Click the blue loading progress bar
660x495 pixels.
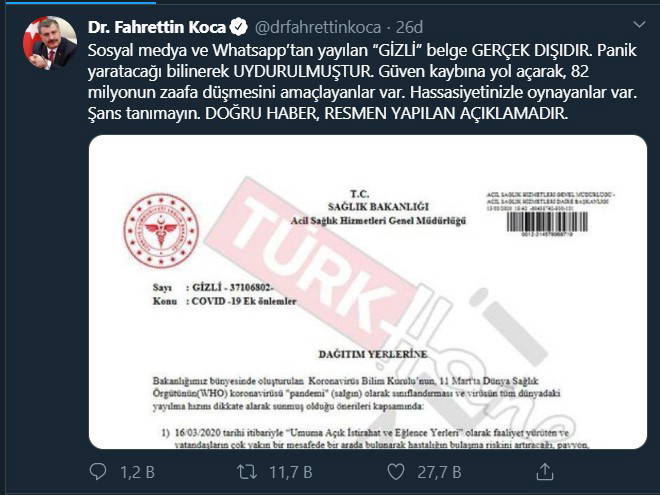pos(78,2)
